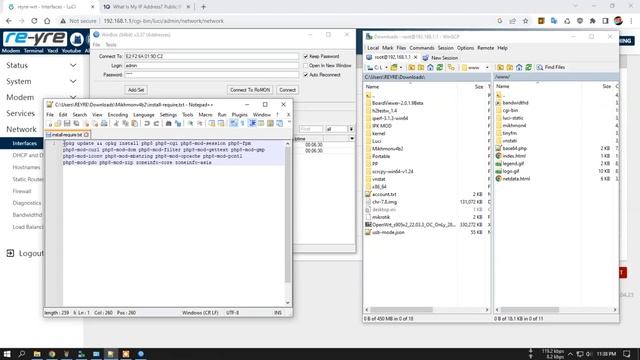Image resolution: width=640 pixels, height=360 pixels.
Task: Open Windows Start menu
Action: coord(7,354)
